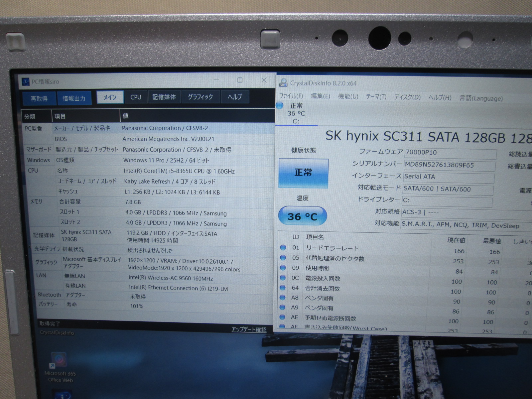The width and height of the screenshot is (532, 399).
Task: Click status dot for 使用時間 row
Action: [x=283, y=267]
